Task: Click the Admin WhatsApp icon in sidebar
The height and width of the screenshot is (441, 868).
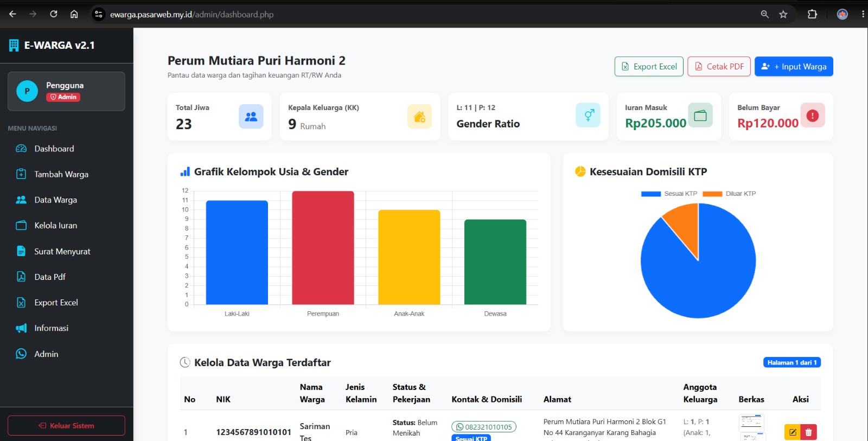Action: tap(21, 354)
